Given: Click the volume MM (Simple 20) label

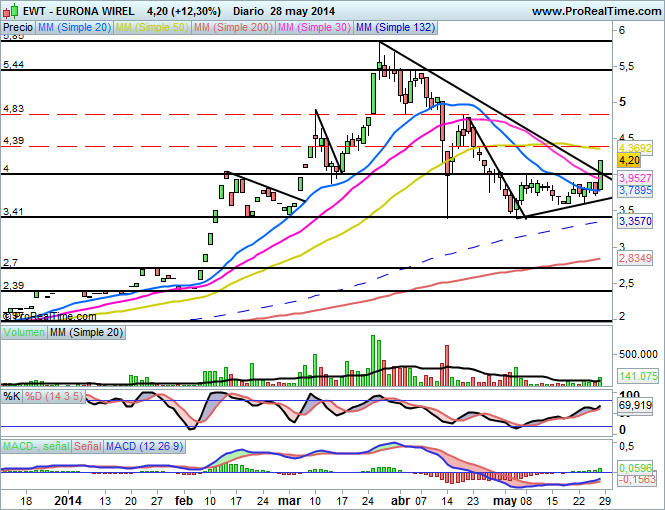Looking at the screenshot, I should point(86,332).
